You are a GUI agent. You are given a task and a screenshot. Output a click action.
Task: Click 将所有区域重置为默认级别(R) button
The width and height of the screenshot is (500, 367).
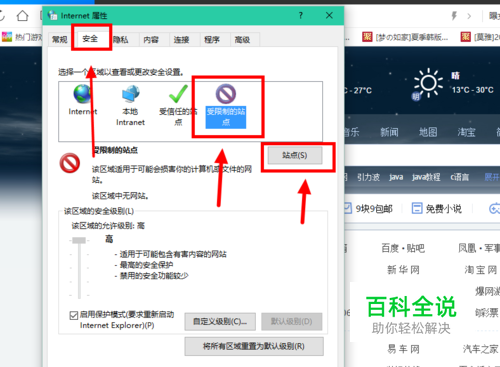click(x=254, y=346)
